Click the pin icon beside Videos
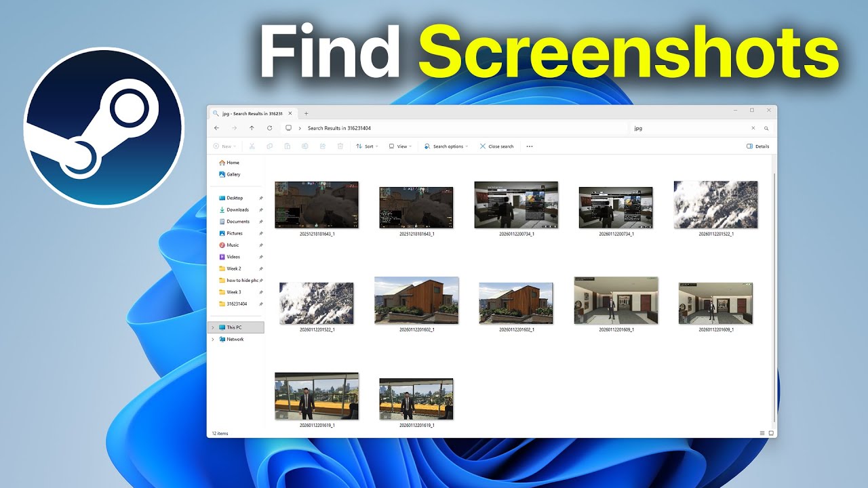Viewport: 868px width, 488px height. 261,257
